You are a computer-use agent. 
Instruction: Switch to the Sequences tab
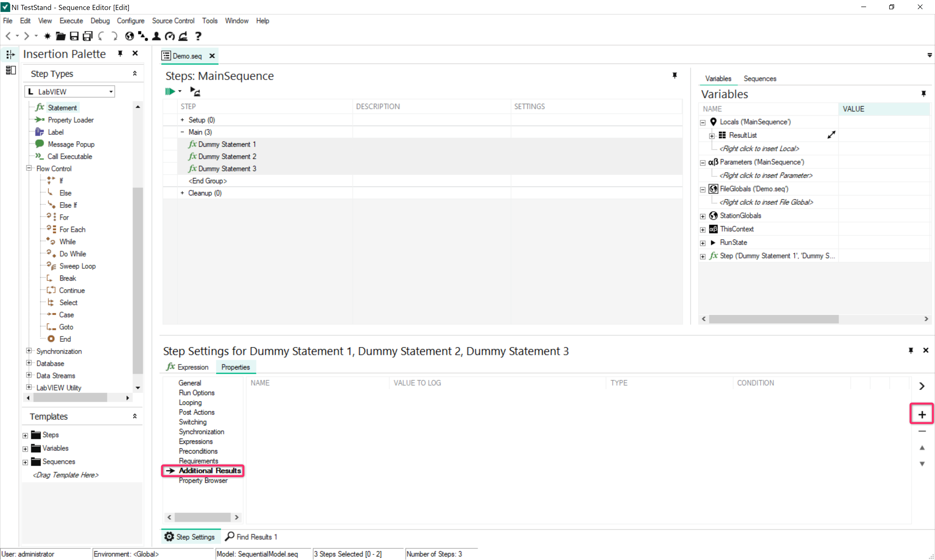point(759,78)
